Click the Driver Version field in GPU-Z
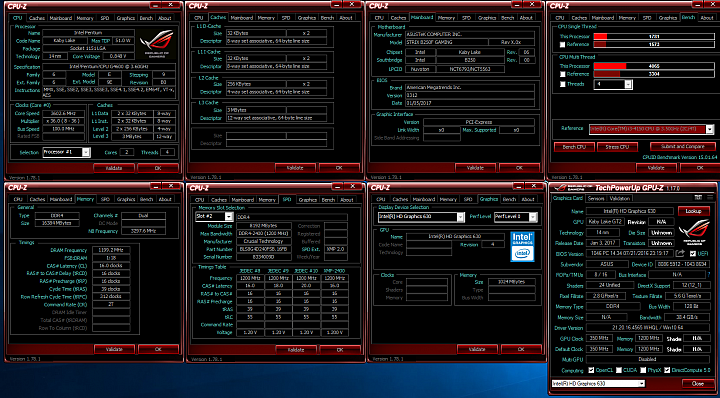This screenshot has height=398, width=720. pos(648,328)
